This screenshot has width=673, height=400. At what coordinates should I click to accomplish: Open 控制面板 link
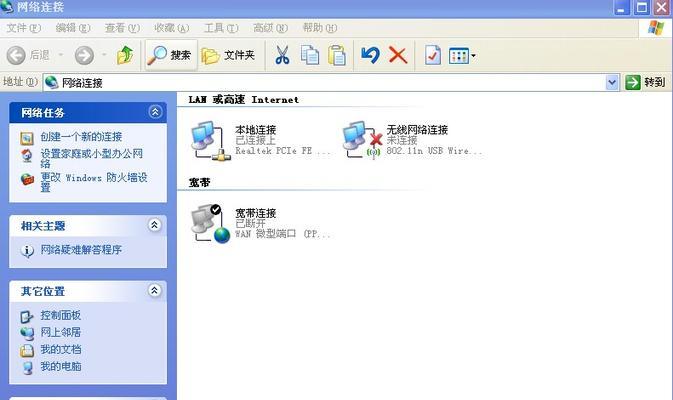61,315
